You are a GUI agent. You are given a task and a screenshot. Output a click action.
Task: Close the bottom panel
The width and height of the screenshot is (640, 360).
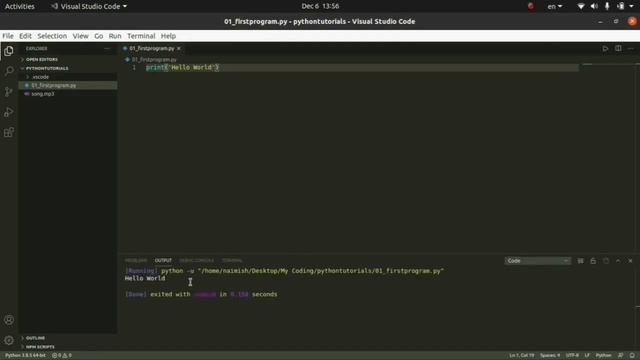click(630, 261)
